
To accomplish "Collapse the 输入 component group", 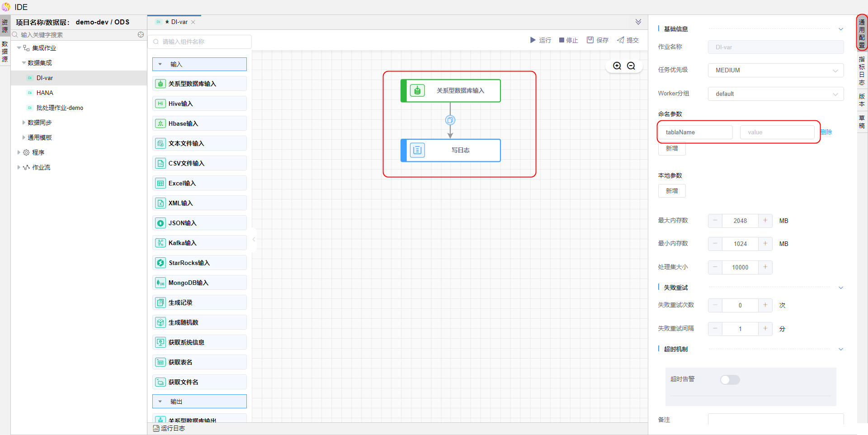I will 160,64.
